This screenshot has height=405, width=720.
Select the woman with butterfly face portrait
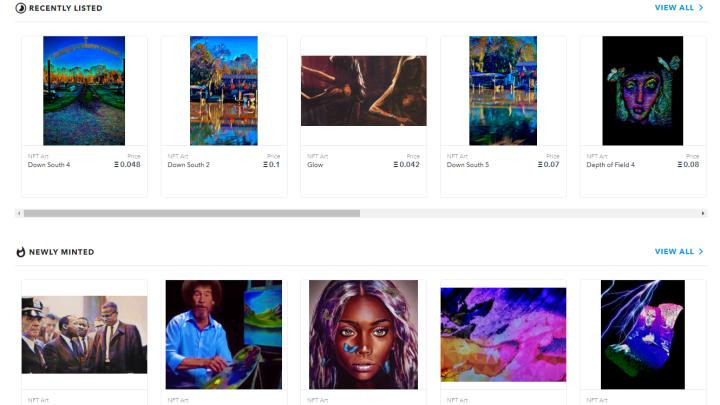pyautogui.click(x=363, y=335)
